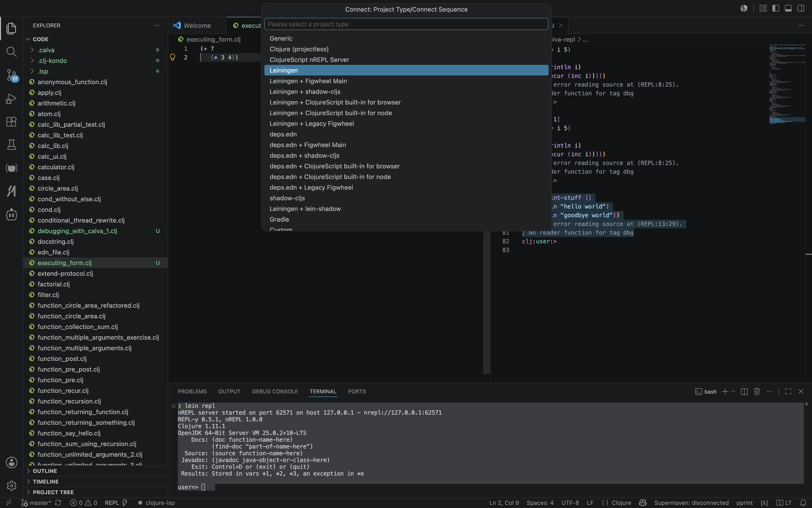Toggle the bottom panel visibility
812x508 pixels.
788,8
